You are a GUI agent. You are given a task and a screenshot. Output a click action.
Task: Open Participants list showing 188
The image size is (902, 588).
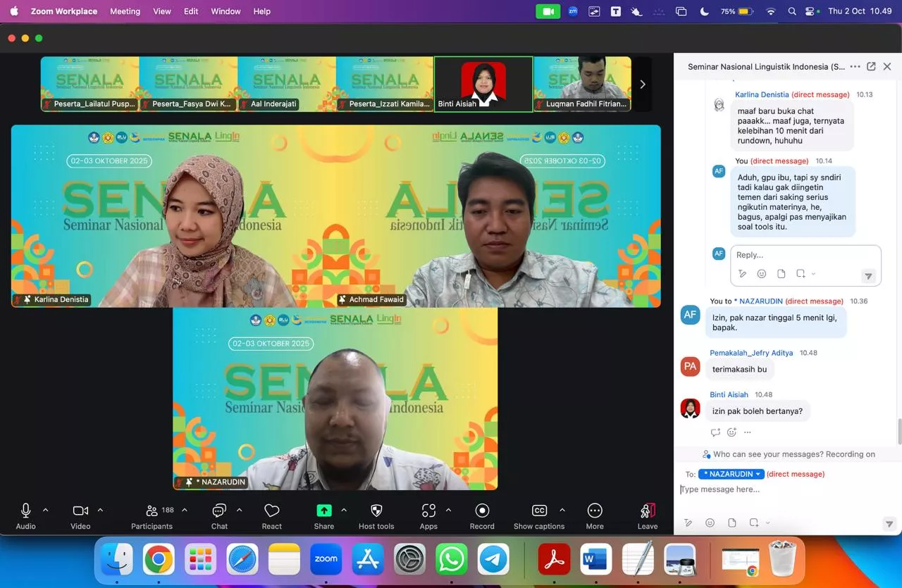tap(152, 516)
